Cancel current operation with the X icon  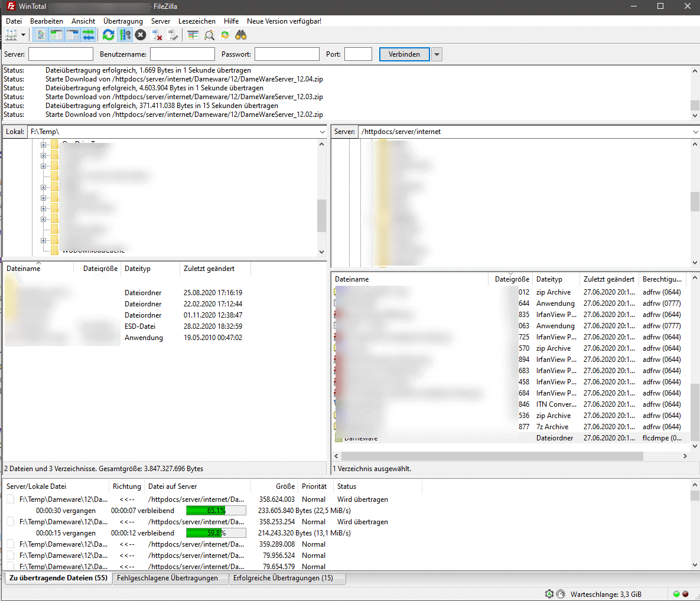pyautogui.click(x=141, y=35)
